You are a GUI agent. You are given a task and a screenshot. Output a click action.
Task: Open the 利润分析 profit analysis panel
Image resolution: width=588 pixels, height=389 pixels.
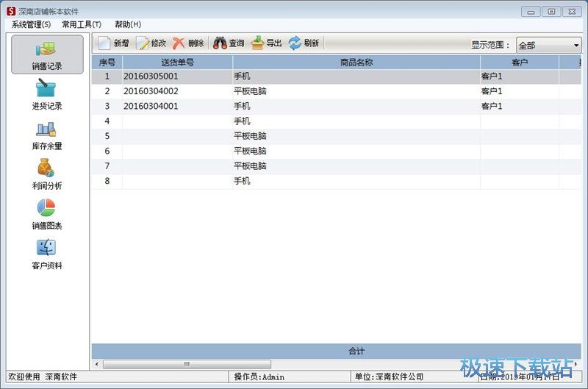tap(47, 174)
